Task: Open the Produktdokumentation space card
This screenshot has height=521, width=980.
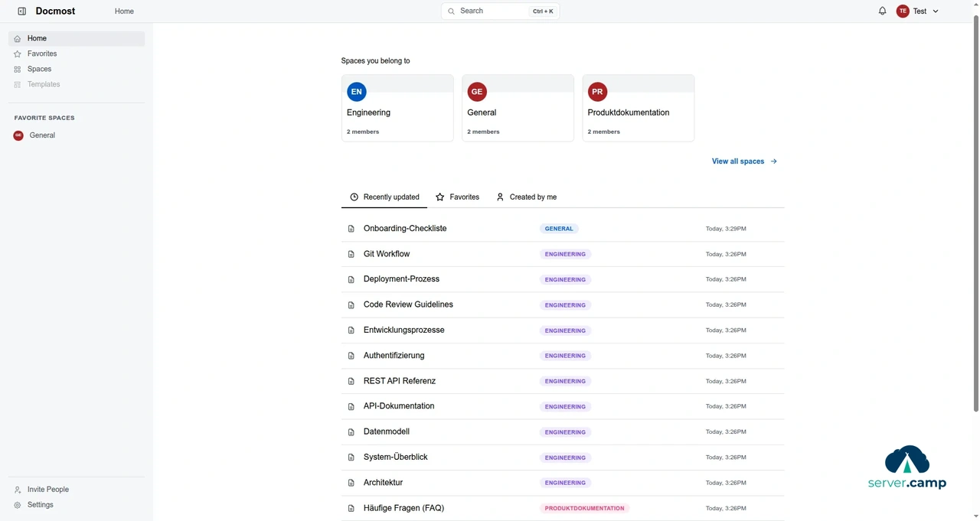Action: pyautogui.click(x=639, y=108)
